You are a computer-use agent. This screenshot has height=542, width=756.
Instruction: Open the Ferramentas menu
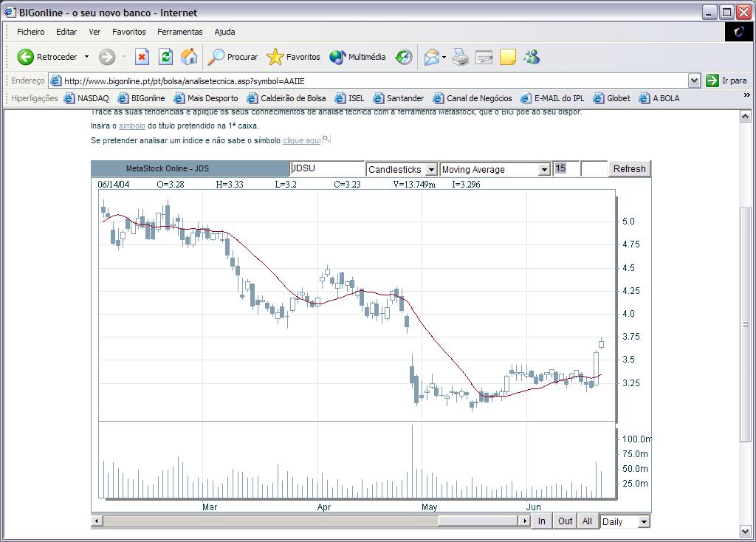[x=179, y=32]
